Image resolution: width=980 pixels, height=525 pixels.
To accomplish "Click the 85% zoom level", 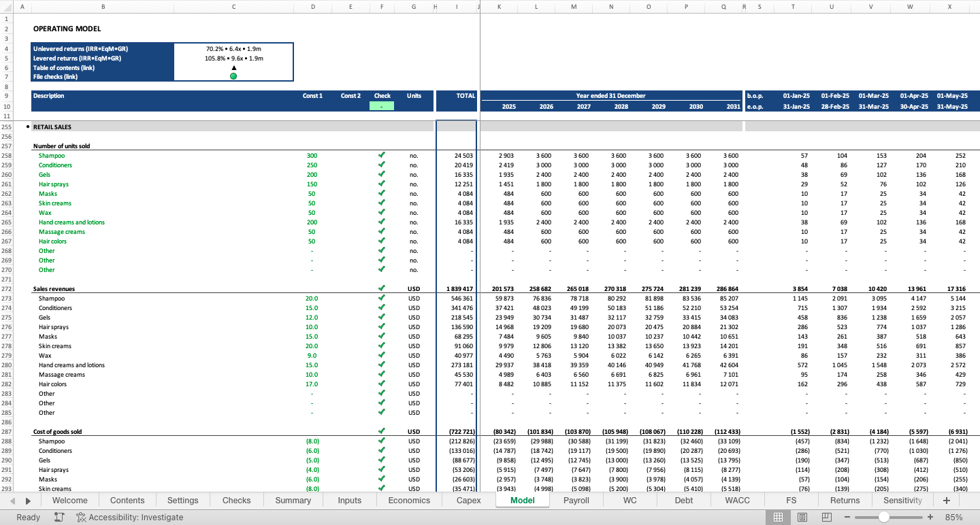I will [953, 518].
